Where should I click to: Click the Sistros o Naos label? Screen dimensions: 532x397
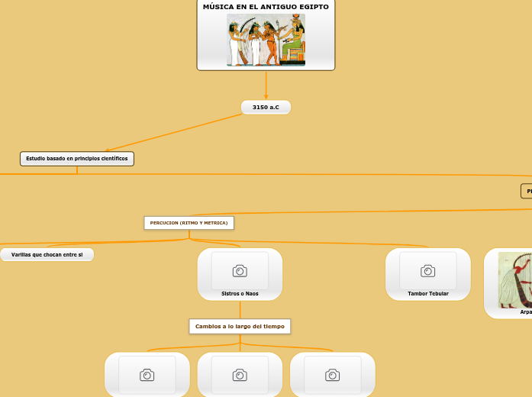240,293
